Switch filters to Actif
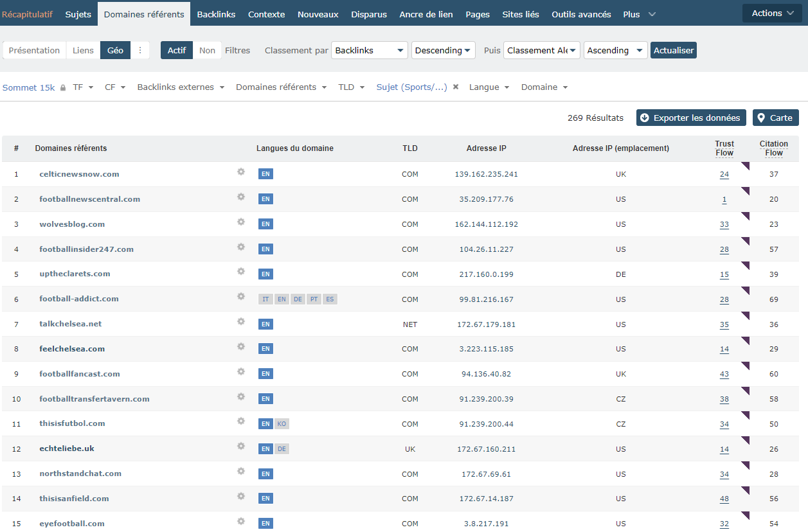 177,50
